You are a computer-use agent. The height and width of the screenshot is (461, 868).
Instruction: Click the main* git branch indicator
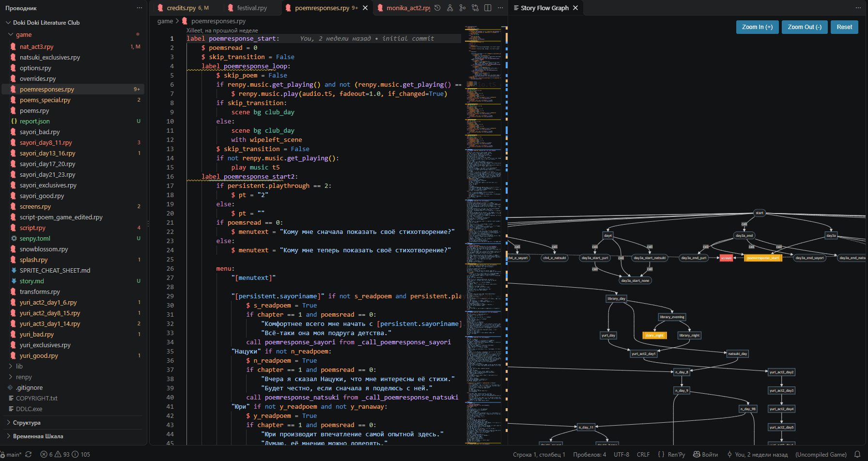click(x=12, y=454)
